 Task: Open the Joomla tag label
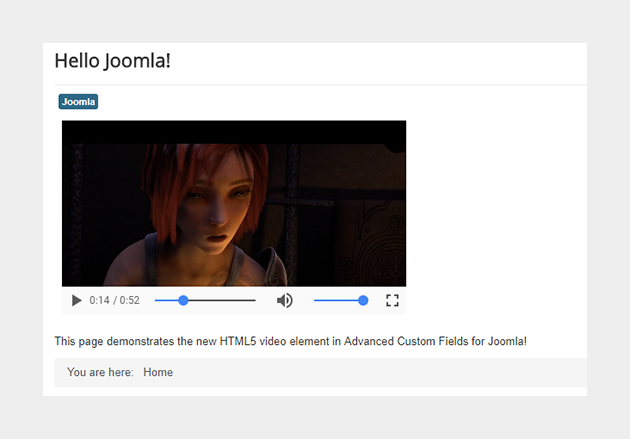pos(78,102)
